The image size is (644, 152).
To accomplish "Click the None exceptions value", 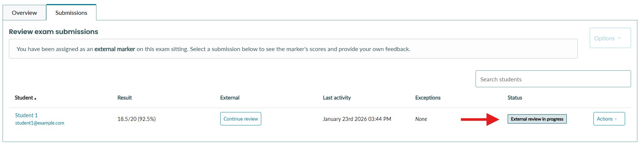I will 421,119.
